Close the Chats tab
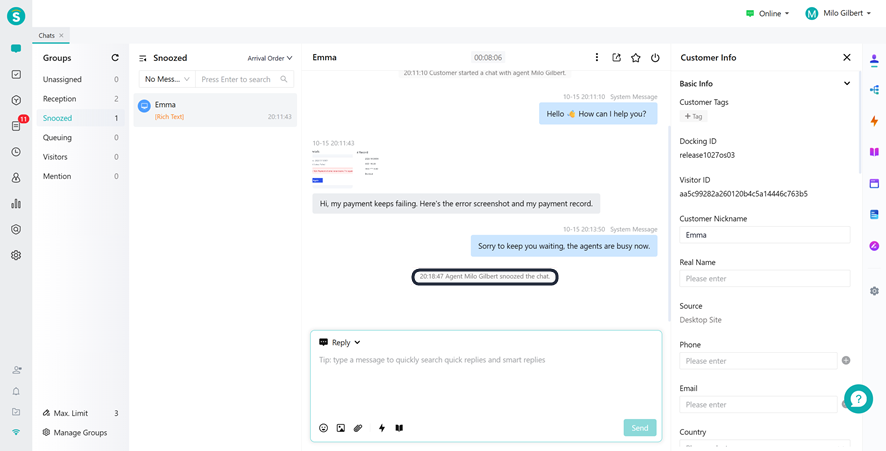 [62, 35]
